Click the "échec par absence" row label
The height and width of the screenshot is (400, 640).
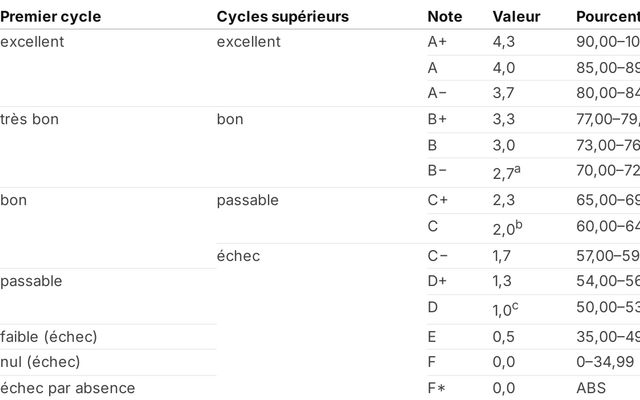[67, 388]
